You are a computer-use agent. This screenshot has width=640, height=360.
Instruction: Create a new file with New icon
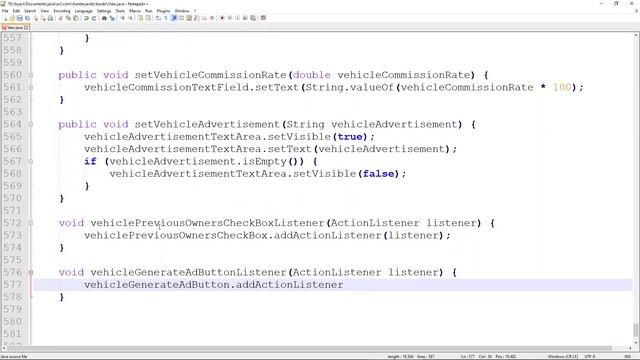[x=5, y=18]
